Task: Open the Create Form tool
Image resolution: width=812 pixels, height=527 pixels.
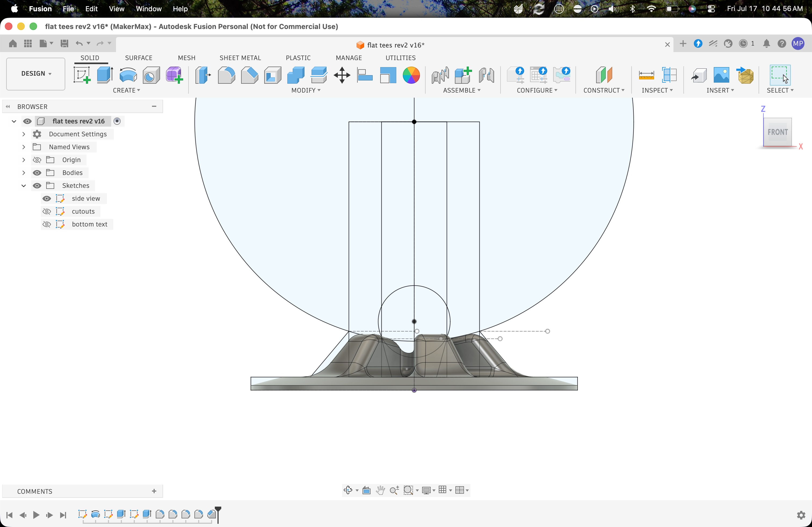Action: click(x=174, y=75)
